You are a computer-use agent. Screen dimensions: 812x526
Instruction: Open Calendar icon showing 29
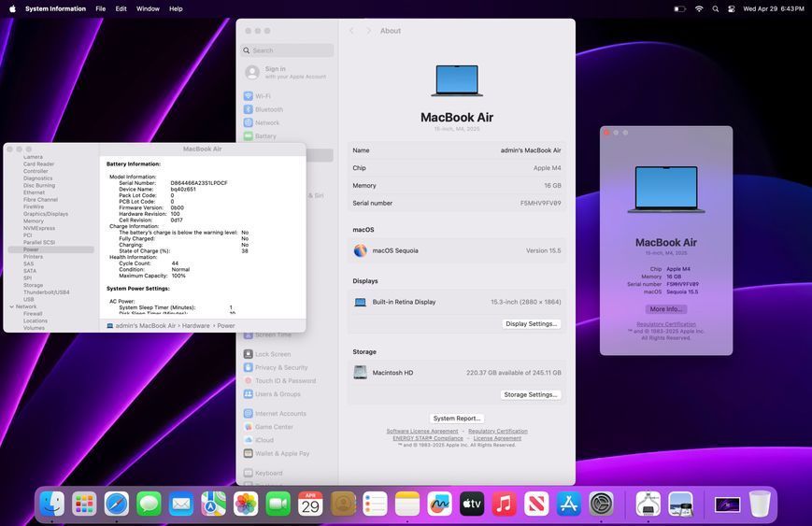pos(310,504)
